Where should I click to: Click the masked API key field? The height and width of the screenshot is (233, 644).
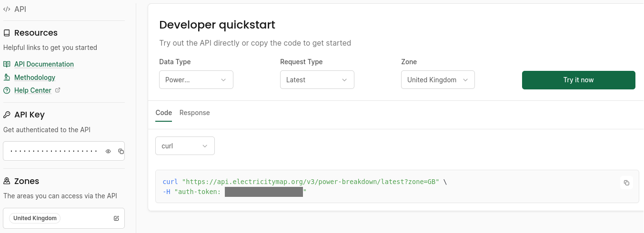point(64,151)
